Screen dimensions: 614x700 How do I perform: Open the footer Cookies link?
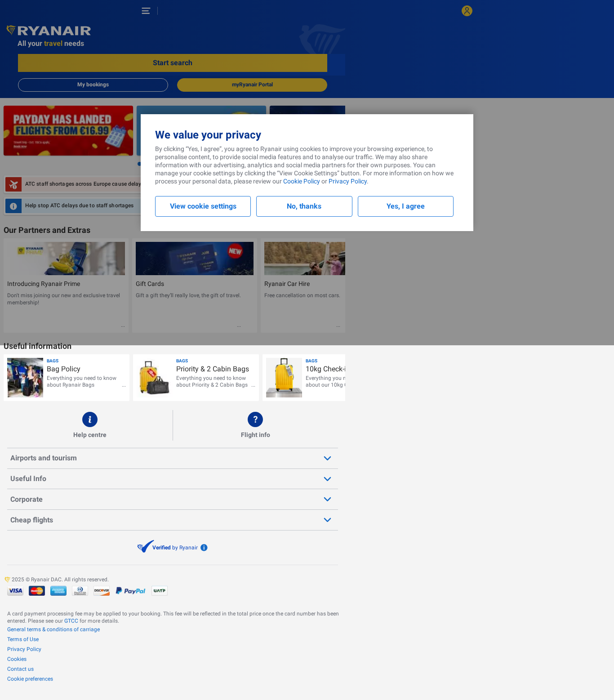click(17, 659)
